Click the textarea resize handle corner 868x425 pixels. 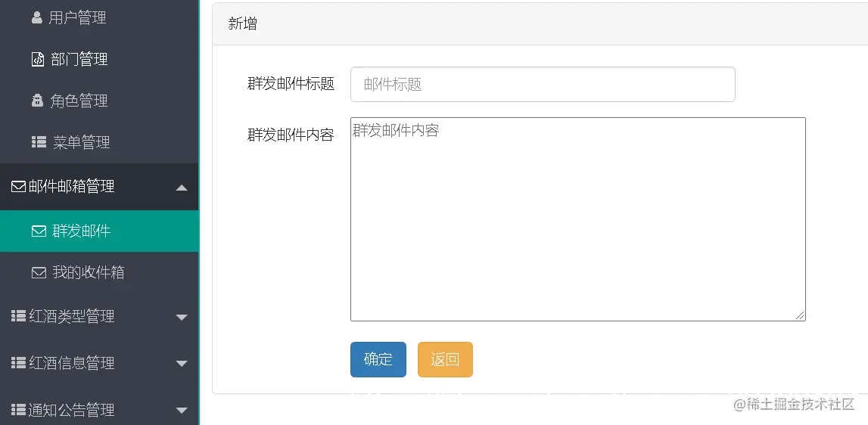point(800,315)
